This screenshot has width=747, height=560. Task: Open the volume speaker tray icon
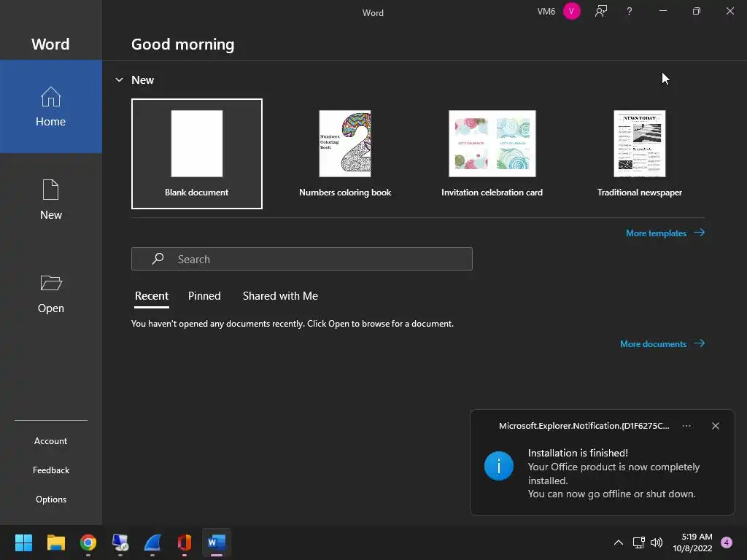(657, 542)
